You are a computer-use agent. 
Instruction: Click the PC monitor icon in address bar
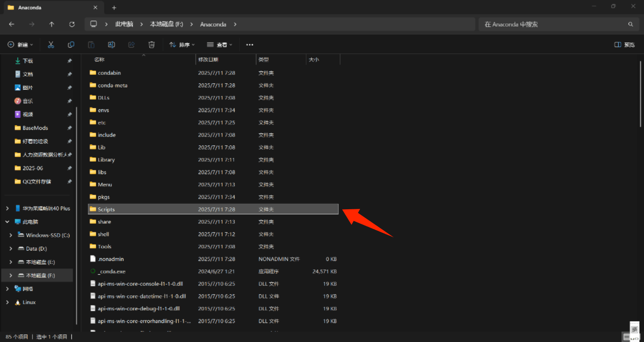pos(94,24)
